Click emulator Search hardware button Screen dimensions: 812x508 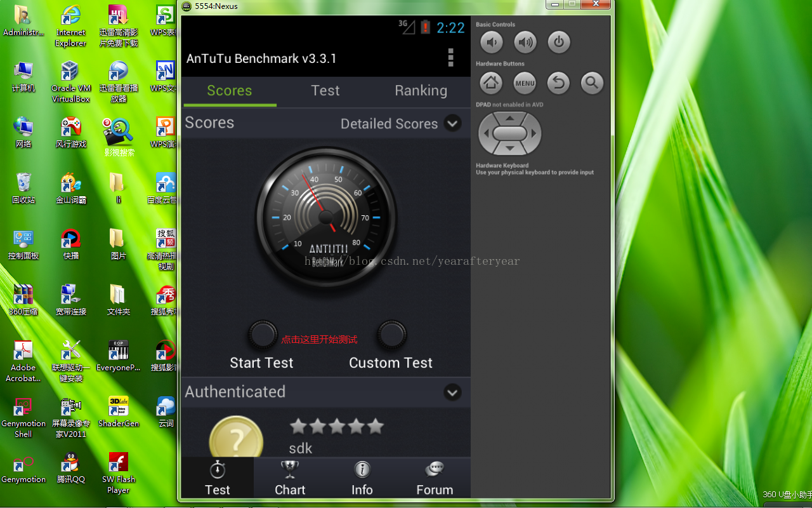pyautogui.click(x=592, y=83)
